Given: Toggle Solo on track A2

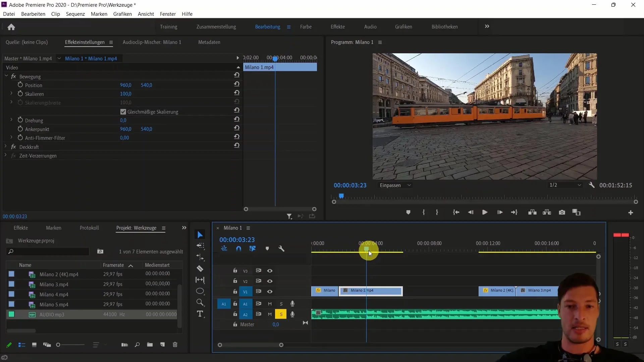Looking at the screenshot, I should tap(281, 314).
